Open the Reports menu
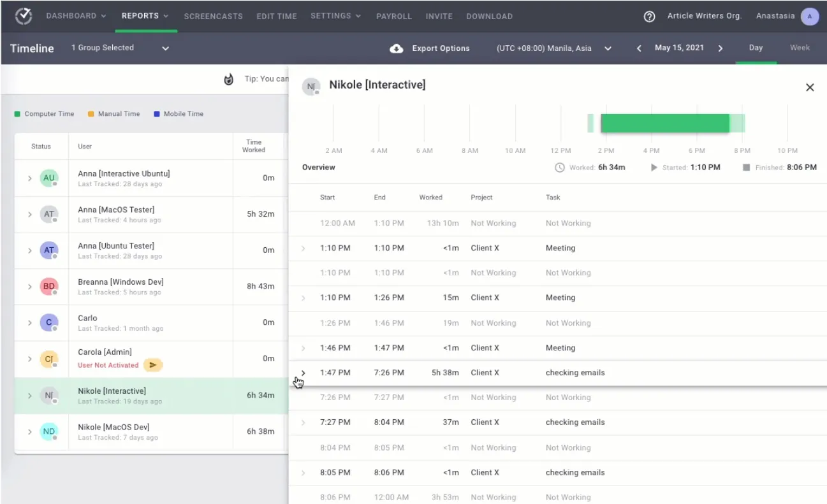 click(145, 16)
